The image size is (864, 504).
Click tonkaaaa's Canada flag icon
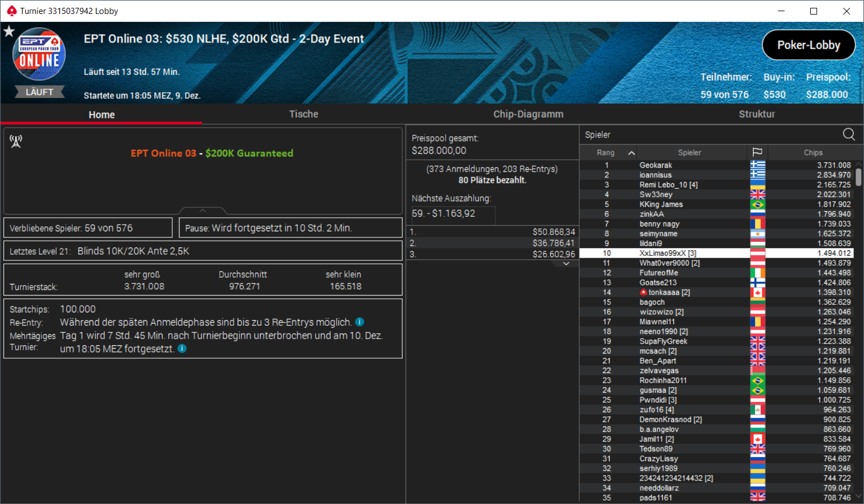click(x=758, y=292)
